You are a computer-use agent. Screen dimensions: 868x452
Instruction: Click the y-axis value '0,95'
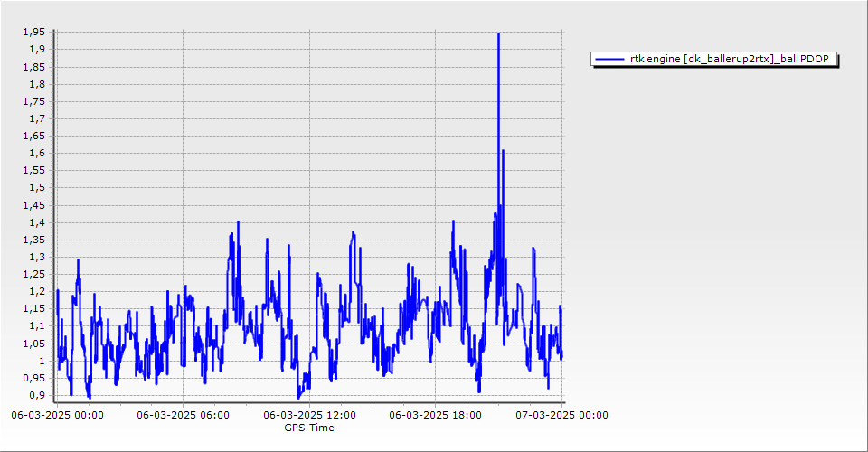pos(33,379)
